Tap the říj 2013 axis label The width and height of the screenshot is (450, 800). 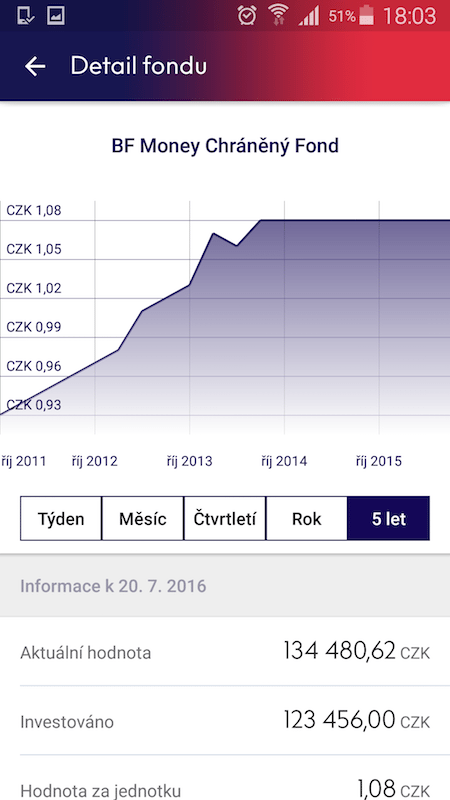tap(189, 461)
